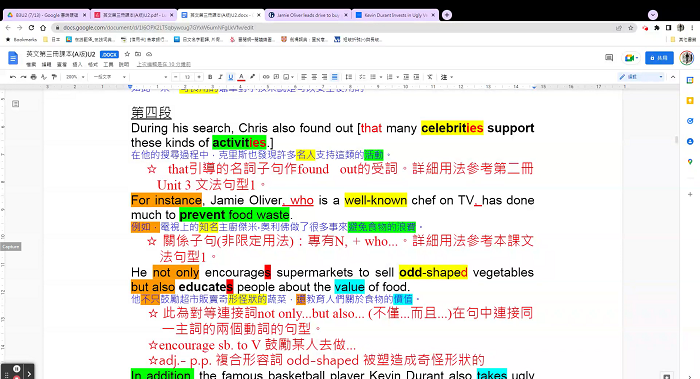Viewport: 700px width, 379px height.
Task: Decrease the paragraph indent
Action: click(406, 77)
